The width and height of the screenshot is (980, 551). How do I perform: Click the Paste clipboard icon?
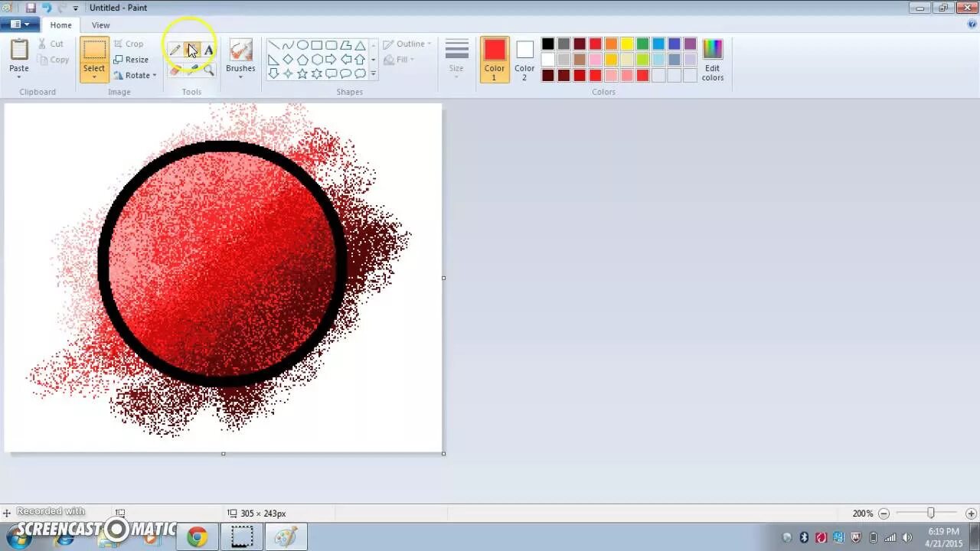[19, 50]
